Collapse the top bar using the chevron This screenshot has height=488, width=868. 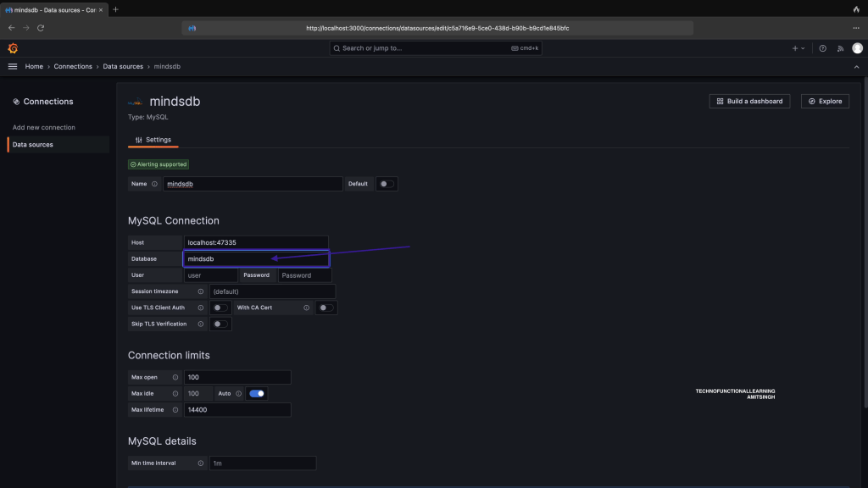tap(855, 66)
